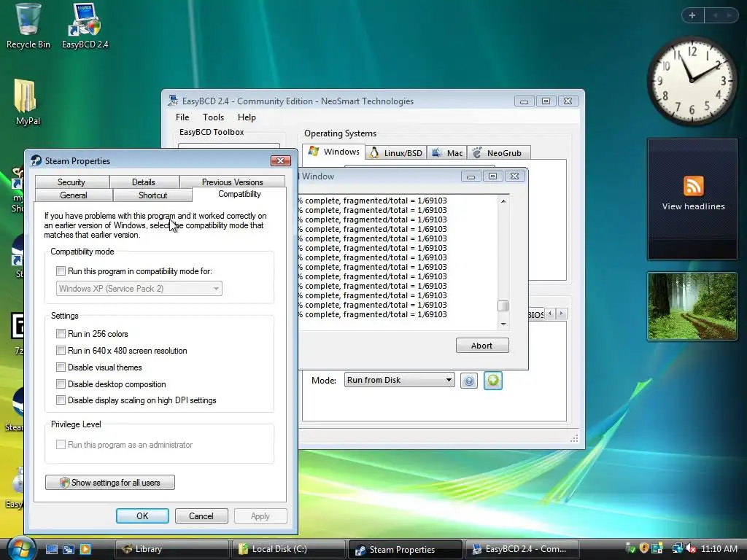Open the Tools menu in EasyBCD
Viewport: 747px width, 560px height.
pos(213,117)
